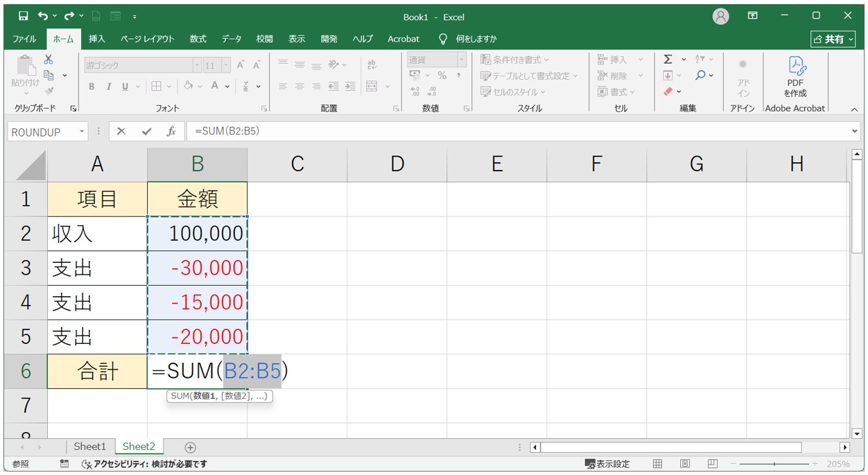Image resolution: width=868 pixels, height=475 pixels.
Task: Click the Find and Select magnifier icon
Action: [700, 76]
